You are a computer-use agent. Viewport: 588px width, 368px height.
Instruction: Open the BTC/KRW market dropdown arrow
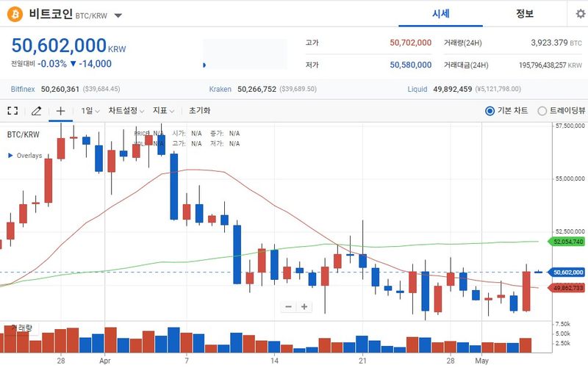118,15
